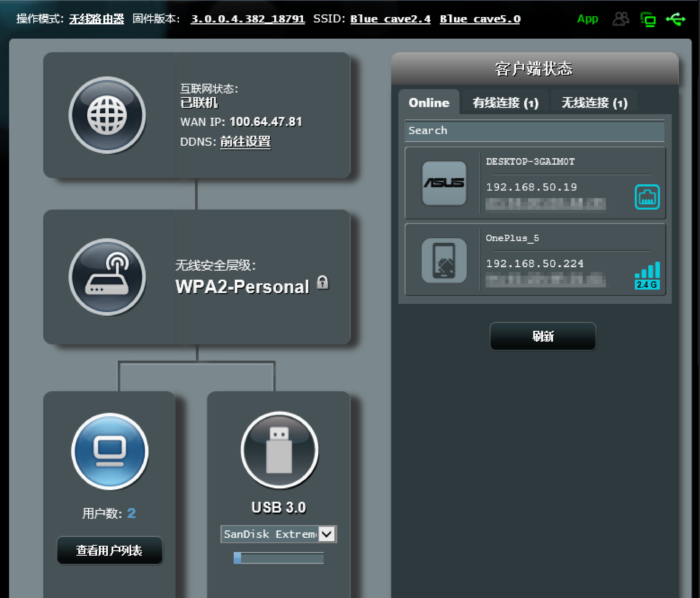Click the blue clients computer icon
Screen dimensions: 700x598
[x=110, y=451]
